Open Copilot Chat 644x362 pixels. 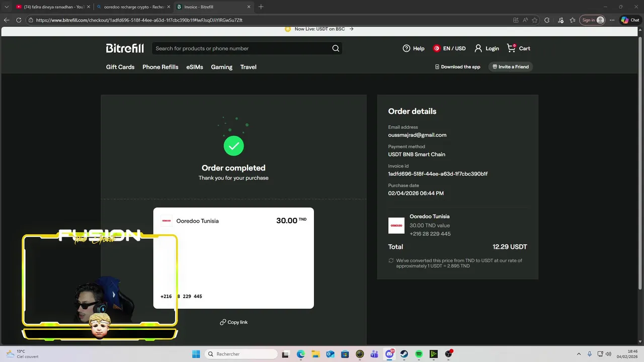630,20
